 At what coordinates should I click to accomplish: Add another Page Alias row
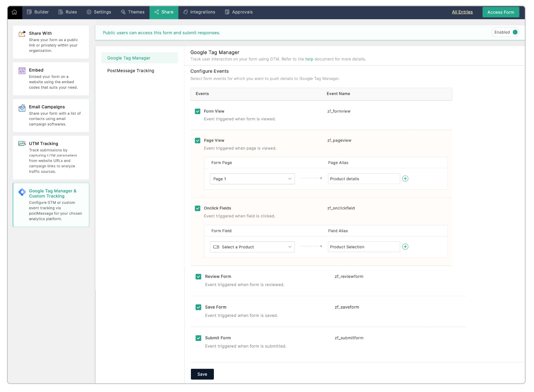tap(405, 179)
